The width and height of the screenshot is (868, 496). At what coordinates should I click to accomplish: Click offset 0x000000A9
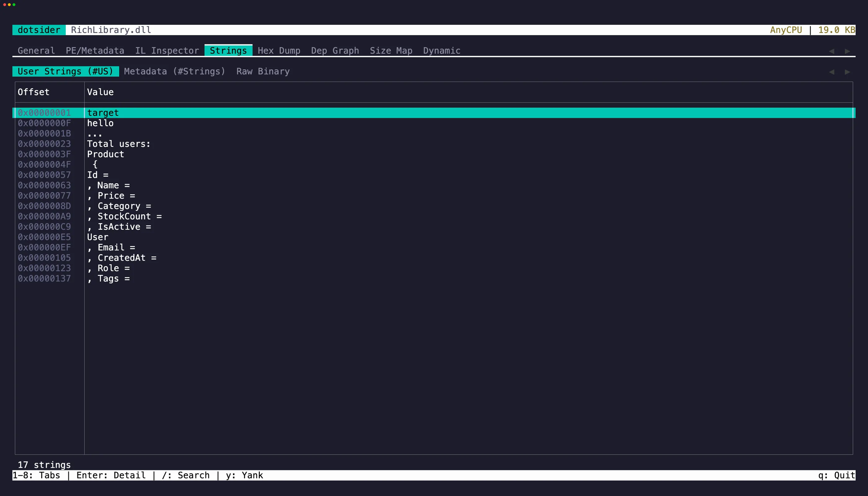[x=44, y=216]
